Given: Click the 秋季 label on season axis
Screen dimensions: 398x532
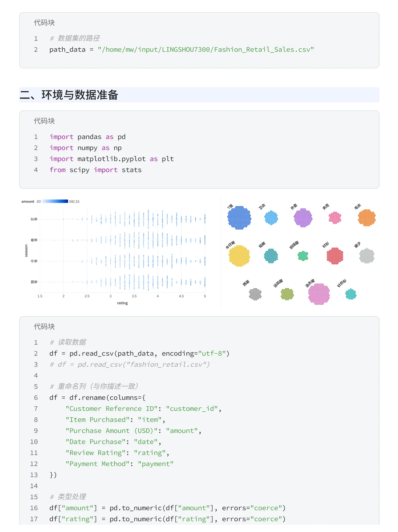Looking at the screenshot, I should coord(34,219).
